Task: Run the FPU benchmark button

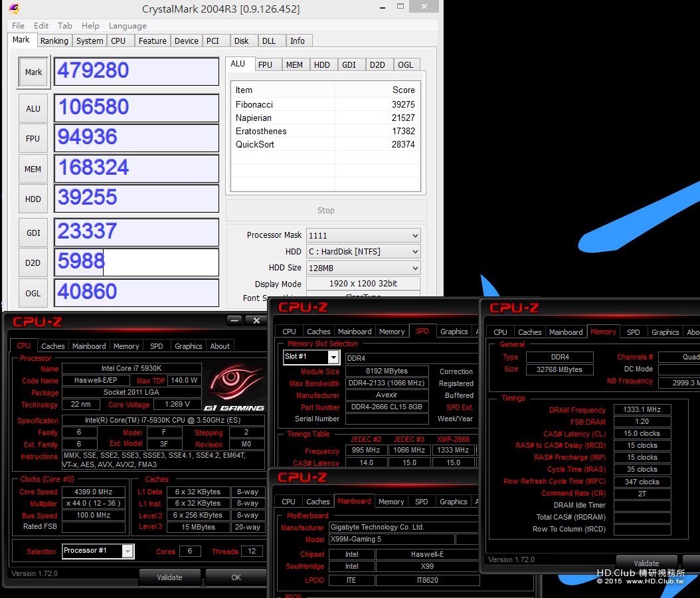Action: [33, 138]
